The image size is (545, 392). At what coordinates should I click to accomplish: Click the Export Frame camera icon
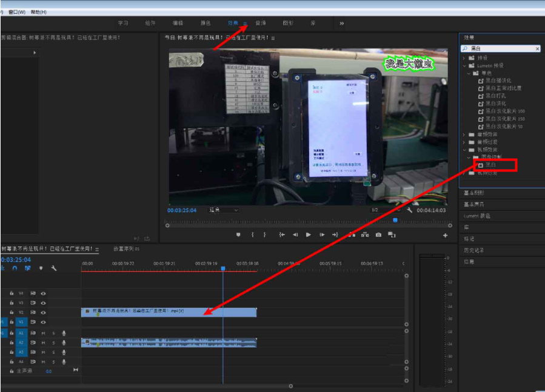378,234
